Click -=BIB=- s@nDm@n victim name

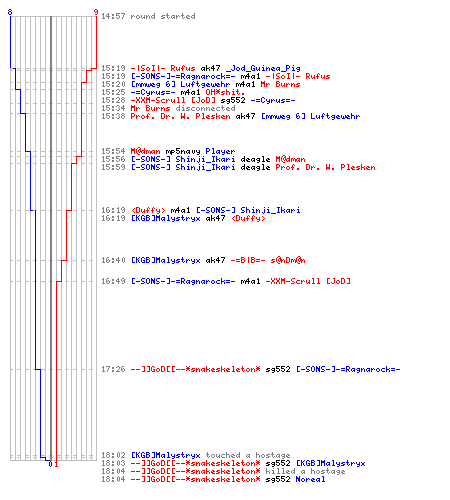pos(268,260)
